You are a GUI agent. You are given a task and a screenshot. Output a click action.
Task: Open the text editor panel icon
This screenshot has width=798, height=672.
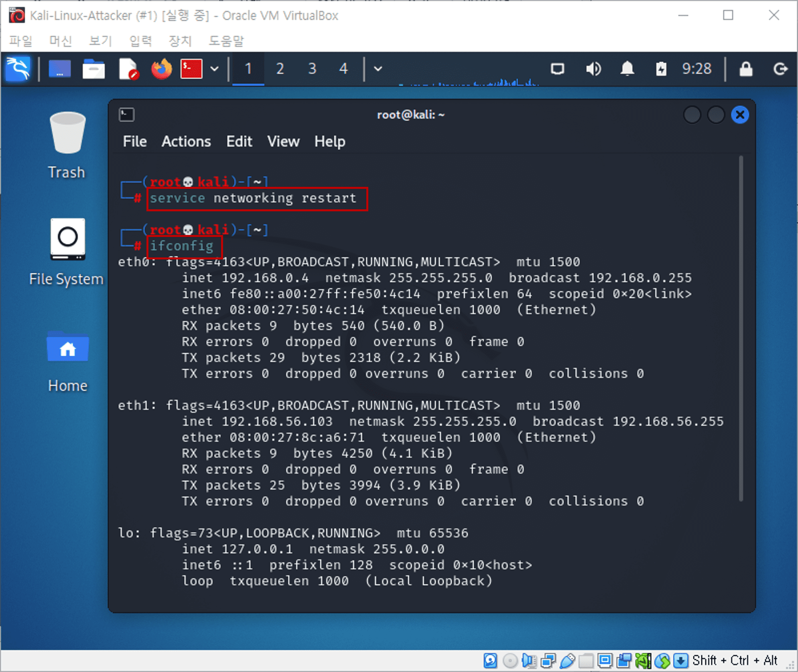pos(128,69)
